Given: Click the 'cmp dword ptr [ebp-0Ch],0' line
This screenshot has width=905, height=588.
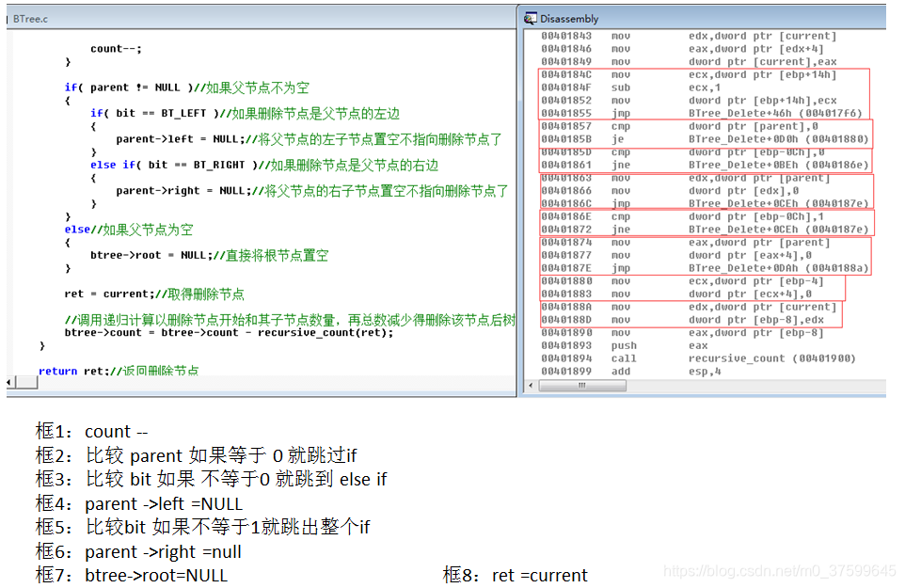Looking at the screenshot, I should (682, 151).
